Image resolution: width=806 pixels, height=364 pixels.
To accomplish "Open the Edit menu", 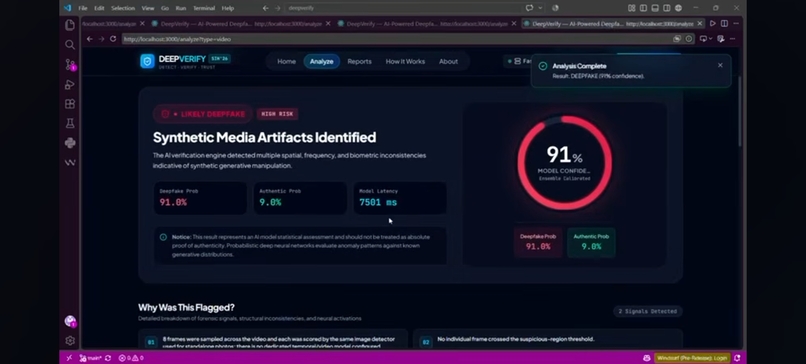I will pos(99,8).
